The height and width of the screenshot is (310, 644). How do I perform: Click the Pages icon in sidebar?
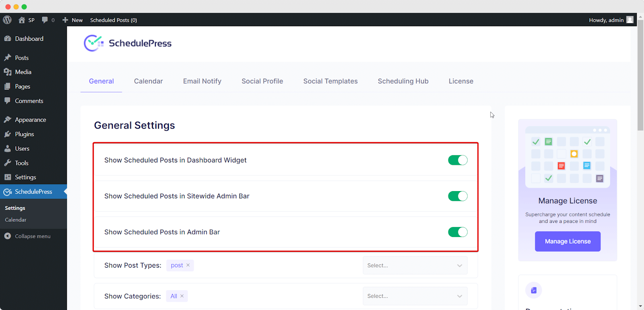pos(8,86)
